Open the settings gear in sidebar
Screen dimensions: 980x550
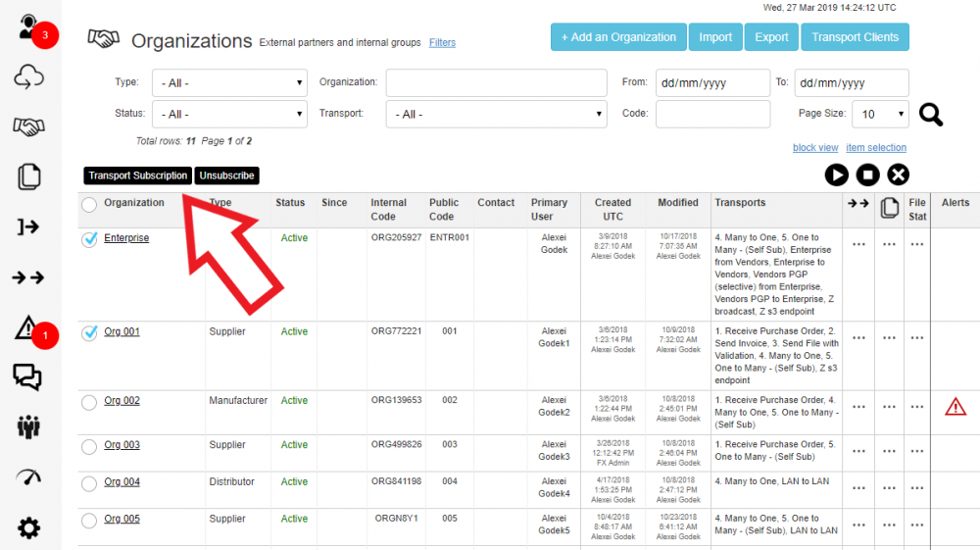[x=29, y=528]
